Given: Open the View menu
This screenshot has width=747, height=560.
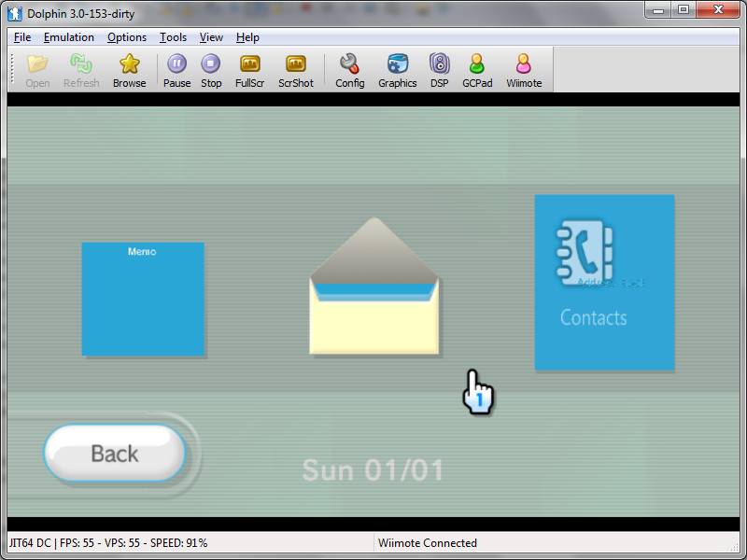Looking at the screenshot, I should click(211, 37).
